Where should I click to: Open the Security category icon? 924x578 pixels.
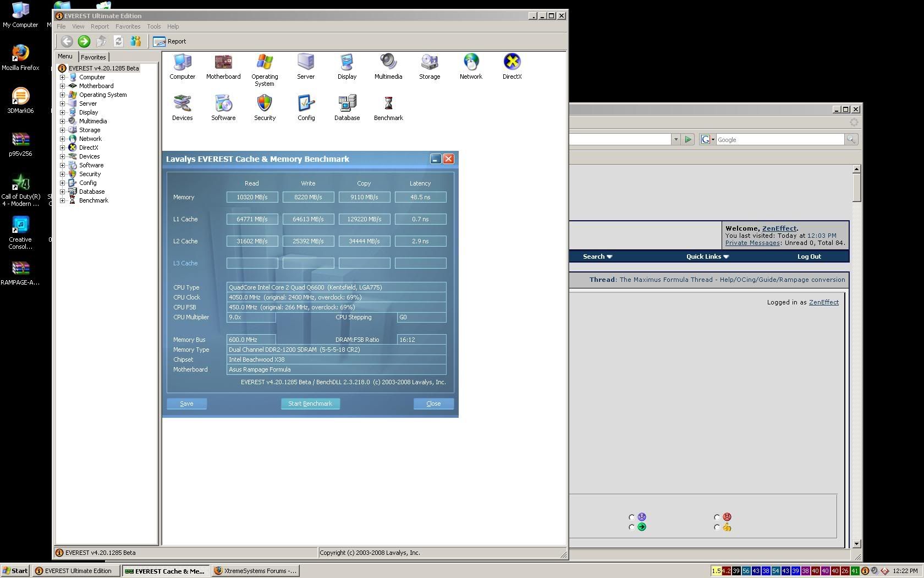click(x=265, y=108)
